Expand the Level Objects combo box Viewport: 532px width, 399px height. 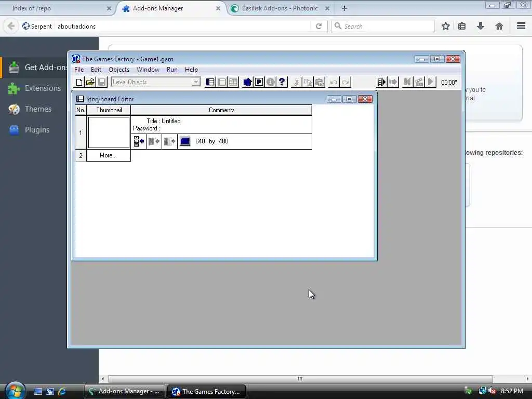pyautogui.click(x=195, y=82)
